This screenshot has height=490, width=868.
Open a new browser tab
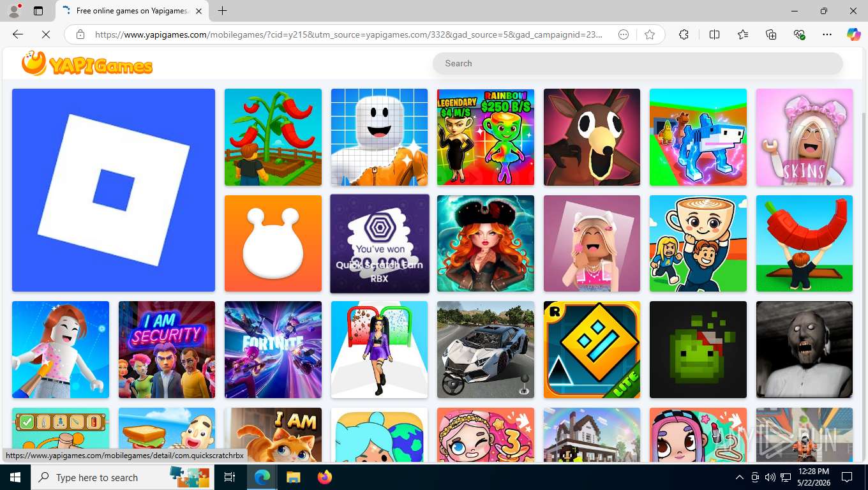pyautogui.click(x=222, y=11)
